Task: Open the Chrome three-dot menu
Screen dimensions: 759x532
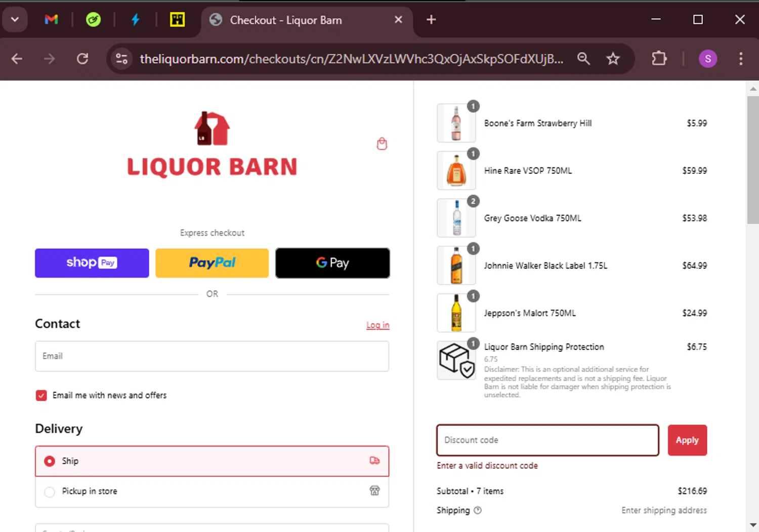Action: 740,59
